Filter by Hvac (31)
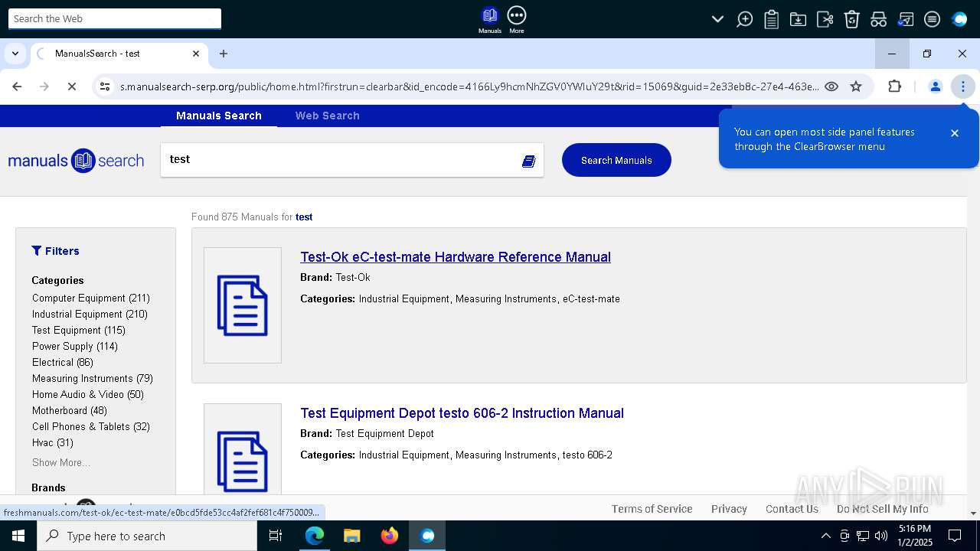Viewport: 980px width, 551px height. coord(53,442)
